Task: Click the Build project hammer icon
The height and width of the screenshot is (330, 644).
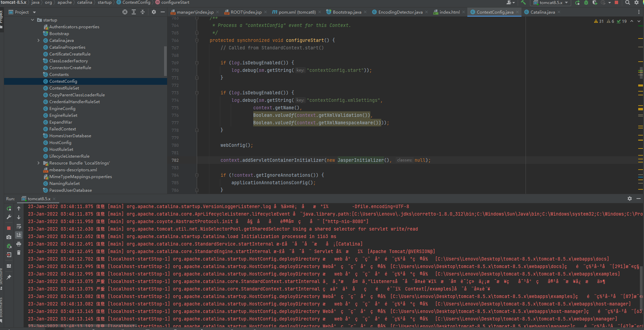Action: (x=523, y=2)
